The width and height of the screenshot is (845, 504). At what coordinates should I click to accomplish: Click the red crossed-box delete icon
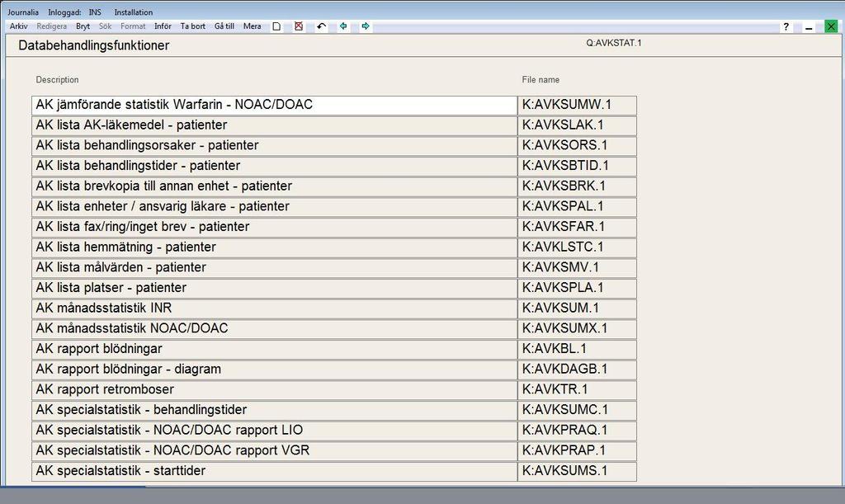point(299,26)
